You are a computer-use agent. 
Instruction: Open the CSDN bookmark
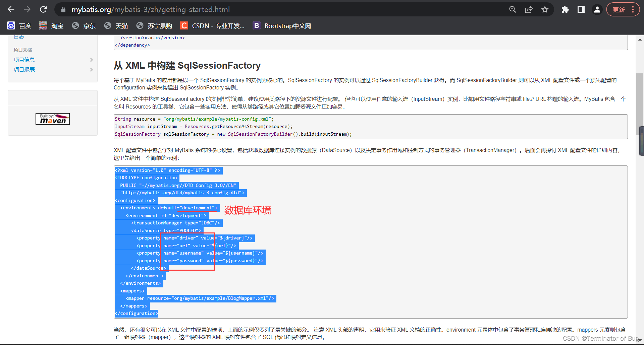coord(212,26)
